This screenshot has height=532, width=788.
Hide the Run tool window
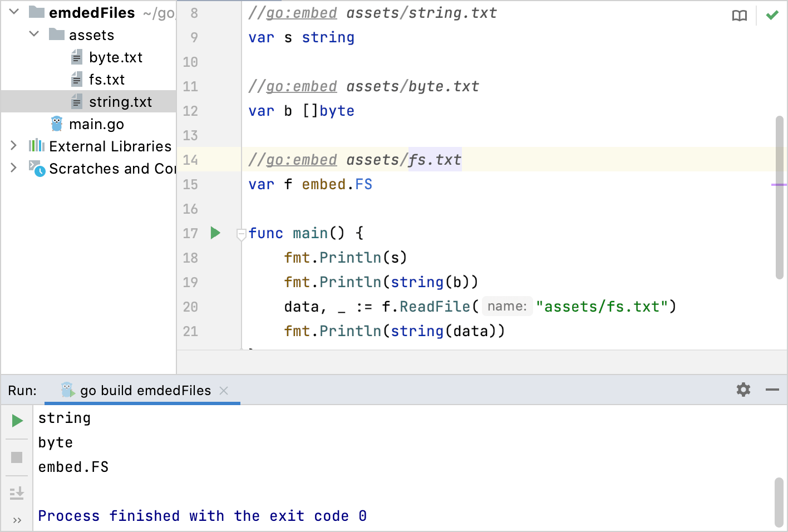(772, 390)
